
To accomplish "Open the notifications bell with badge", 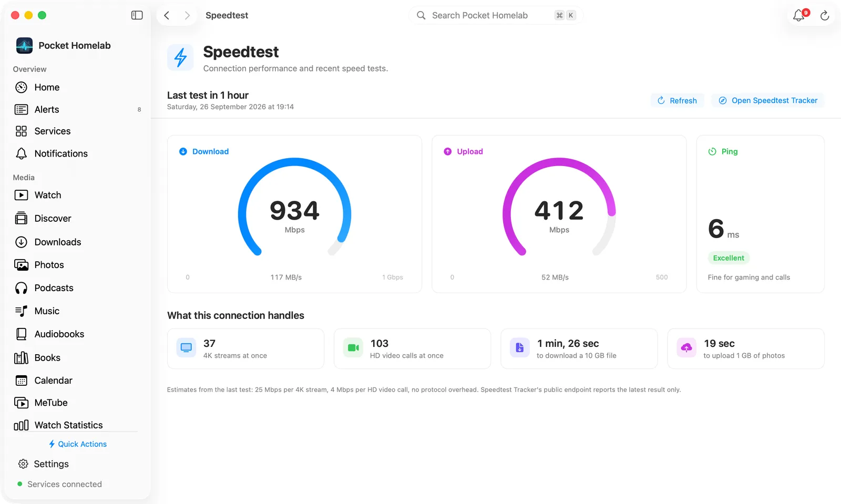I will 799,15.
